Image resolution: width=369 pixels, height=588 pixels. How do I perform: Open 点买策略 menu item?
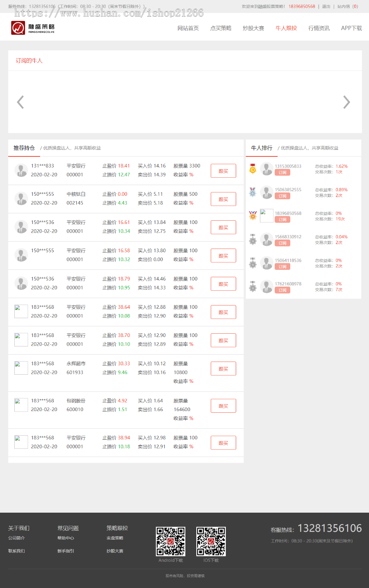tap(221, 28)
